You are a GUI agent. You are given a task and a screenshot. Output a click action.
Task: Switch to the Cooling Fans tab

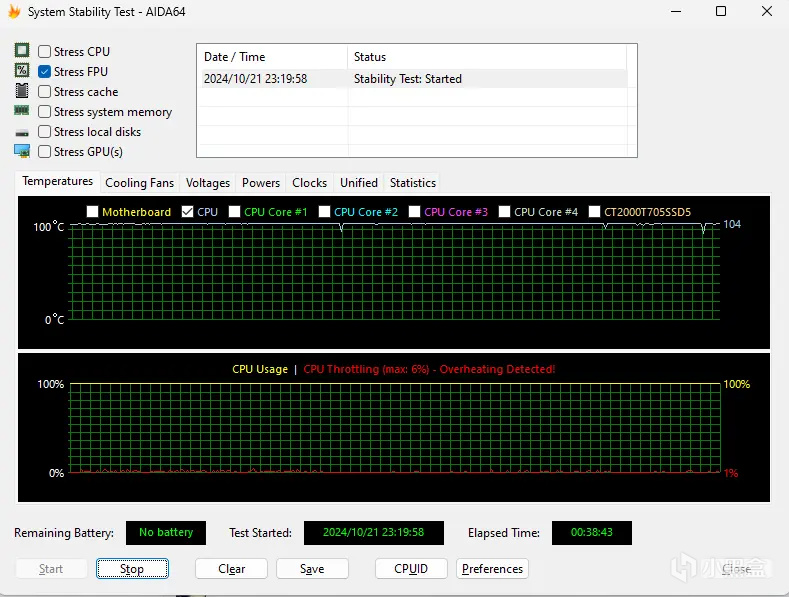(x=139, y=183)
